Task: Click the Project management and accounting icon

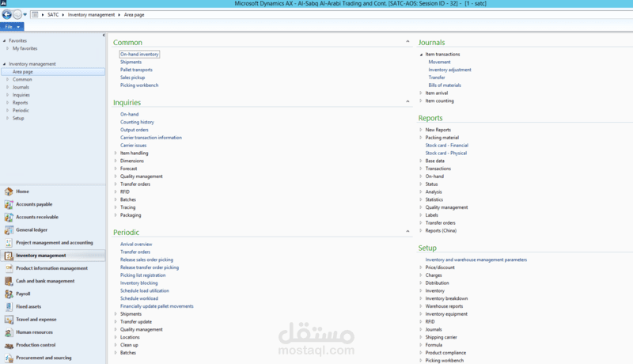Action: 9,242
